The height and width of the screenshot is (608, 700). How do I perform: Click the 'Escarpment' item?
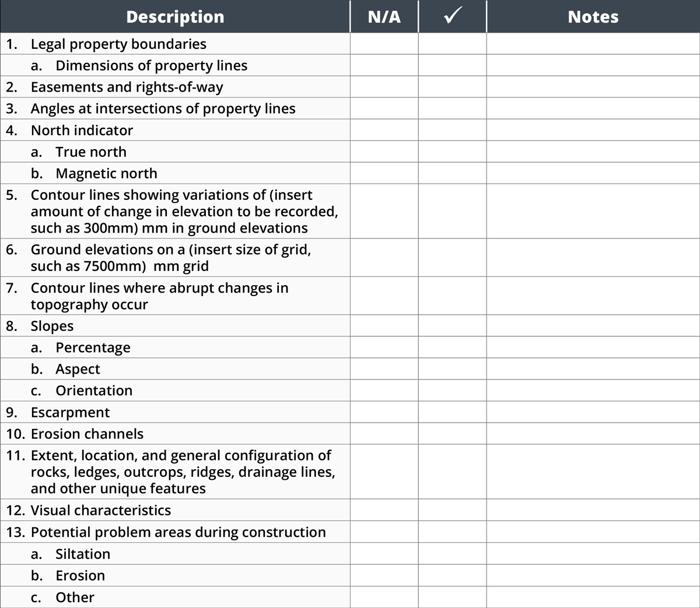[70, 412]
